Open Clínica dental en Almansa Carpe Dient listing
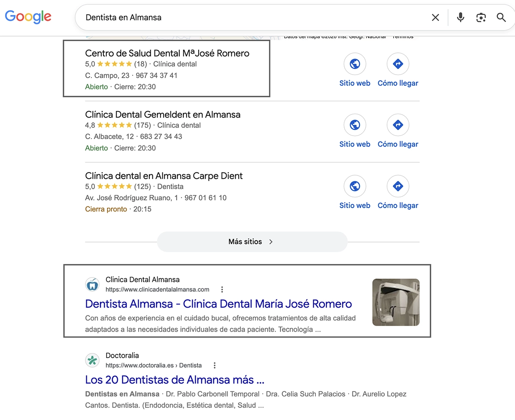Viewport: 515px width, 420px height. click(x=164, y=176)
